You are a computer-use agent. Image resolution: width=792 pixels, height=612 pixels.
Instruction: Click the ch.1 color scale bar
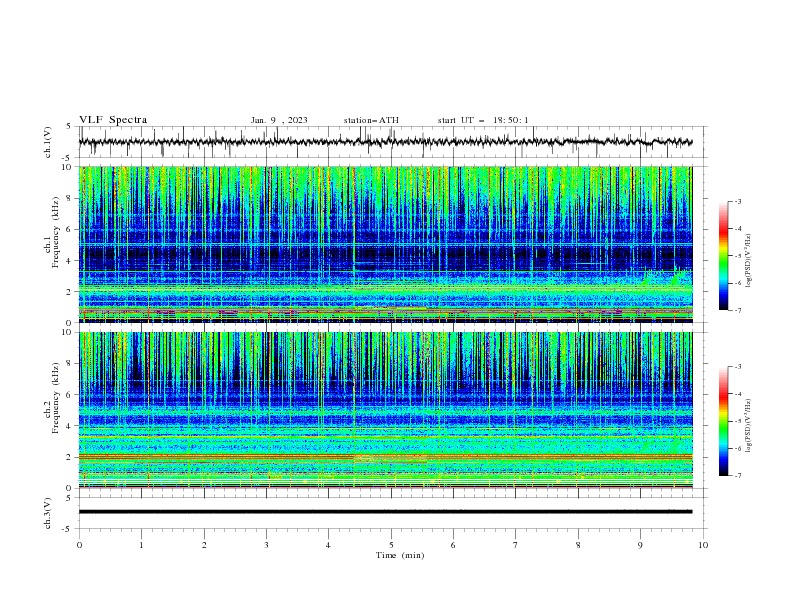tap(723, 256)
